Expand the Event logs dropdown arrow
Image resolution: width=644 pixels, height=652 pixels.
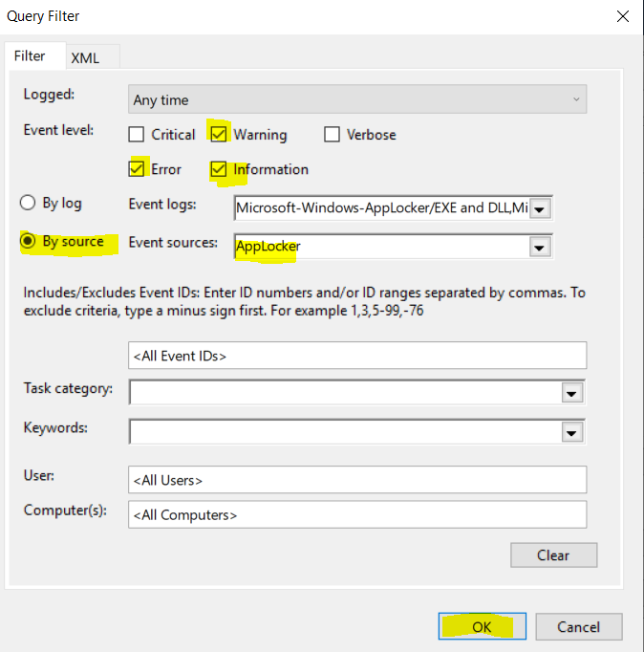[x=540, y=208]
